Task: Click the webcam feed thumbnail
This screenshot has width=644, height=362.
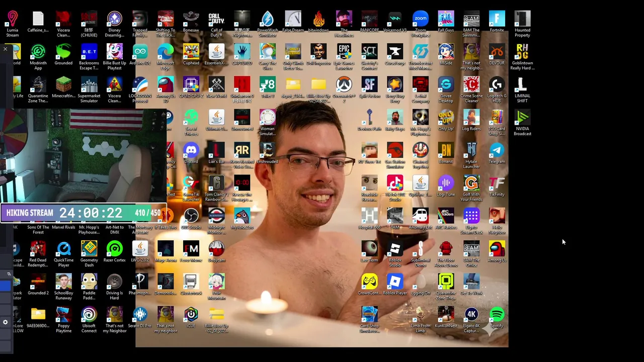Action: tap(84, 157)
